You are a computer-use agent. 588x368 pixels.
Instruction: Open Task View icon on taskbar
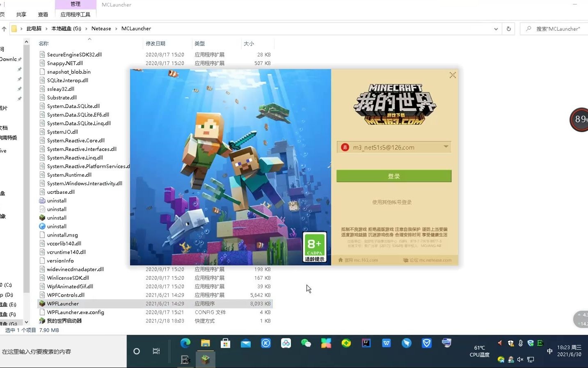coord(156,351)
